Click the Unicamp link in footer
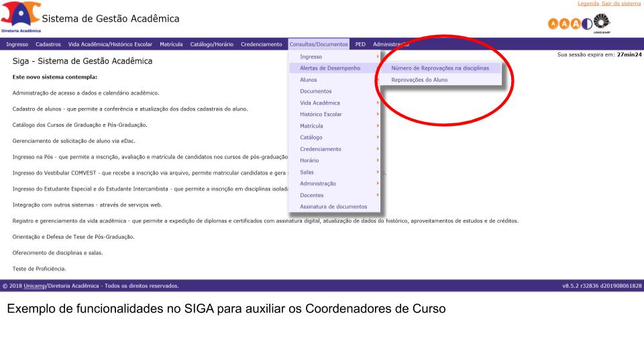 pyautogui.click(x=30, y=286)
